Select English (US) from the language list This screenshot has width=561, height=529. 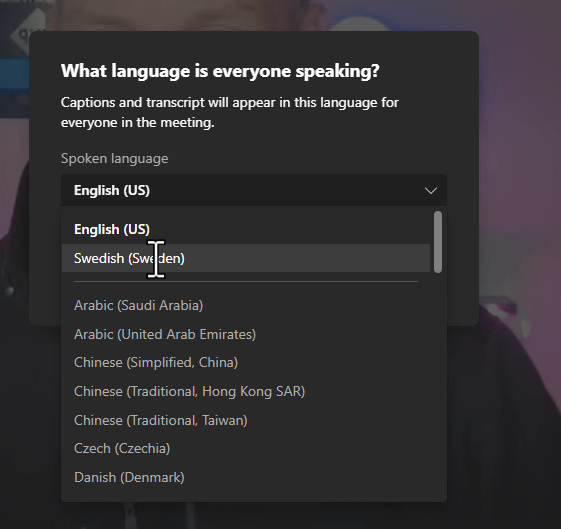[246, 229]
